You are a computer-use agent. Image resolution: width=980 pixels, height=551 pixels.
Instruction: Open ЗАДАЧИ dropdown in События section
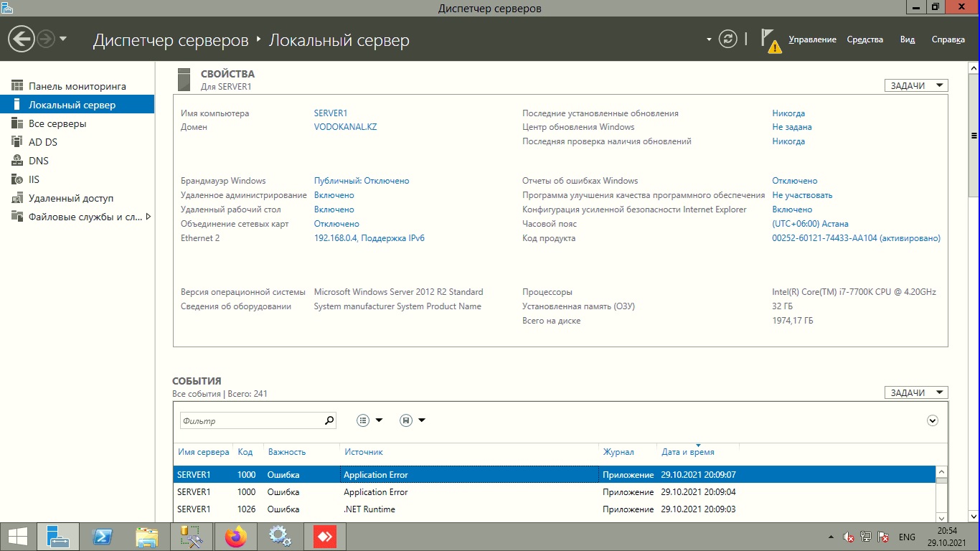click(916, 392)
